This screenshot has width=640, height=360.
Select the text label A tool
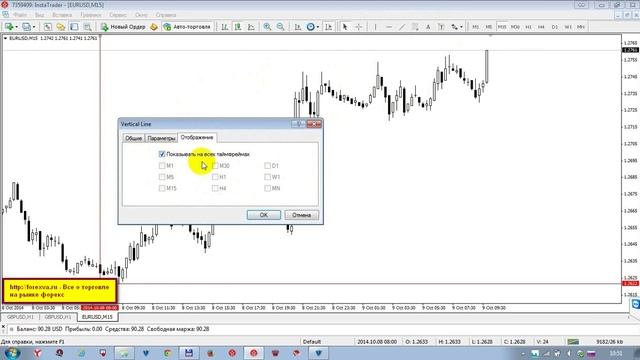coord(428,27)
